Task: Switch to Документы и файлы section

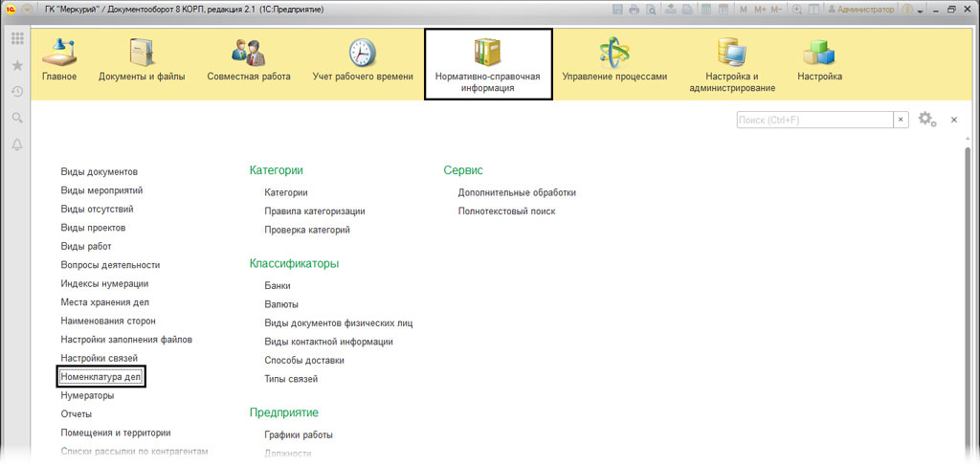Action: pyautogui.click(x=142, y=61)
